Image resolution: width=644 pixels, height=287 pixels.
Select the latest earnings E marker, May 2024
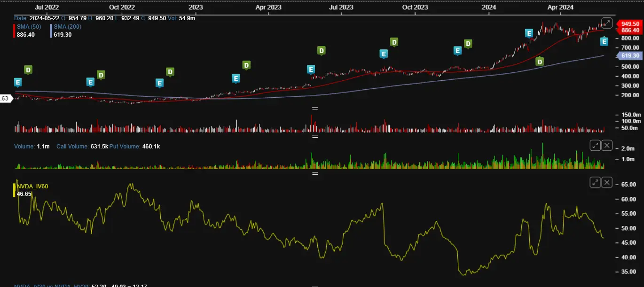point(605,42)
